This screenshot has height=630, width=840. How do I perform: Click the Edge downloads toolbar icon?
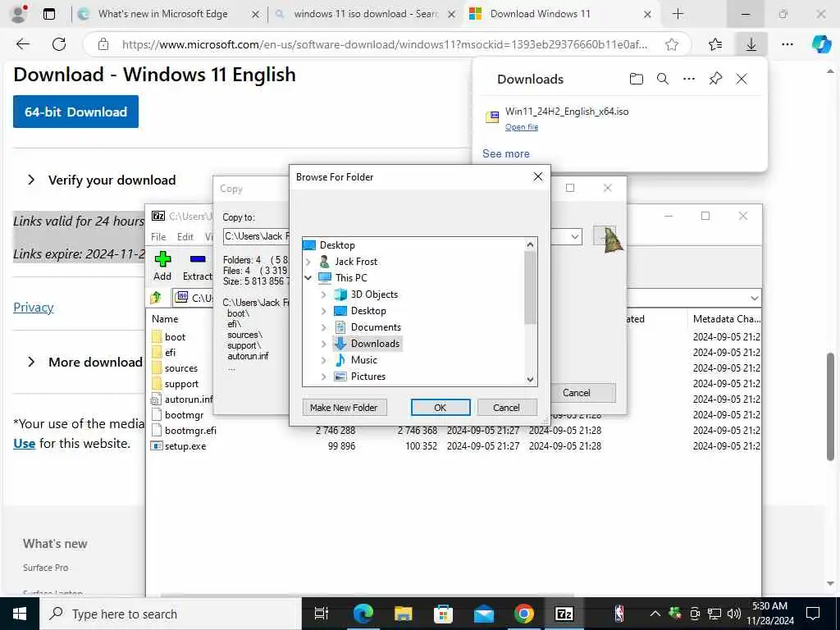tap(751, 44)
